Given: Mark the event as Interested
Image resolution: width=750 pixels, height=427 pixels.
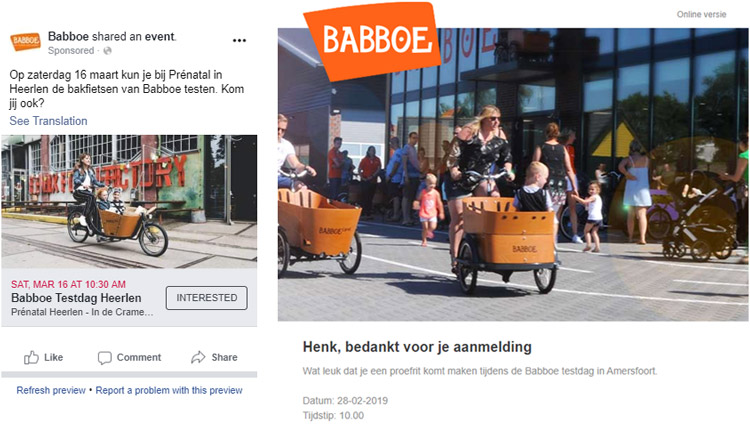Looking at the screenshot, I should tap(207, 298).
